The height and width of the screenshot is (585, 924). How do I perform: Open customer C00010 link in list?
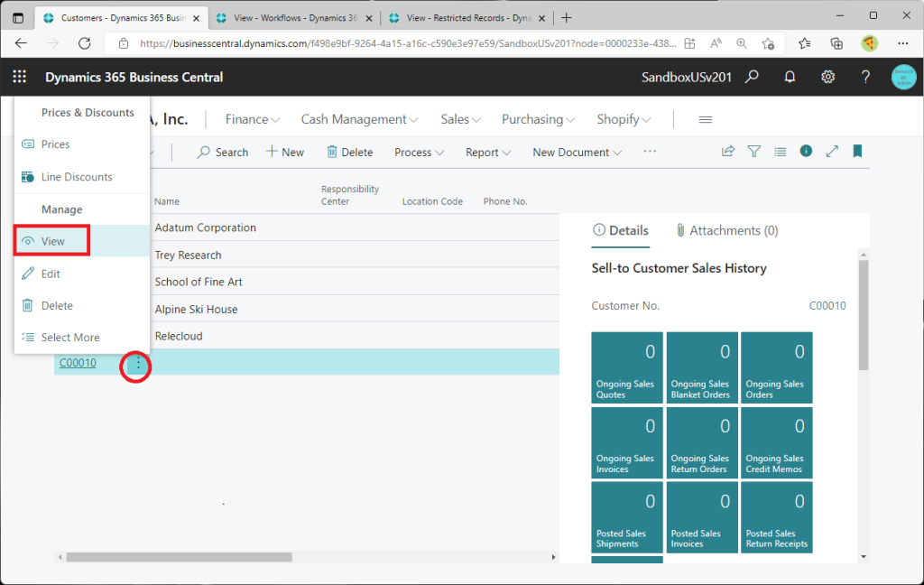78,363
